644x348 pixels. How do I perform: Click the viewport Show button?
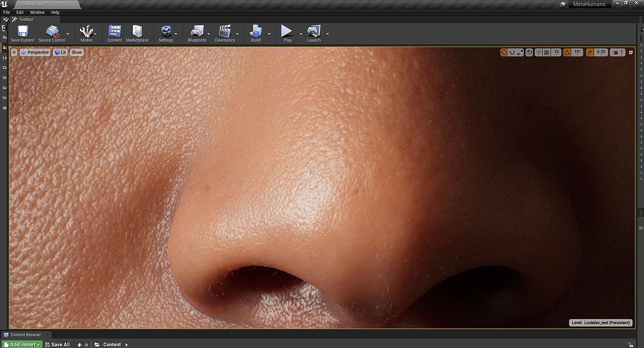click(76, 52)
